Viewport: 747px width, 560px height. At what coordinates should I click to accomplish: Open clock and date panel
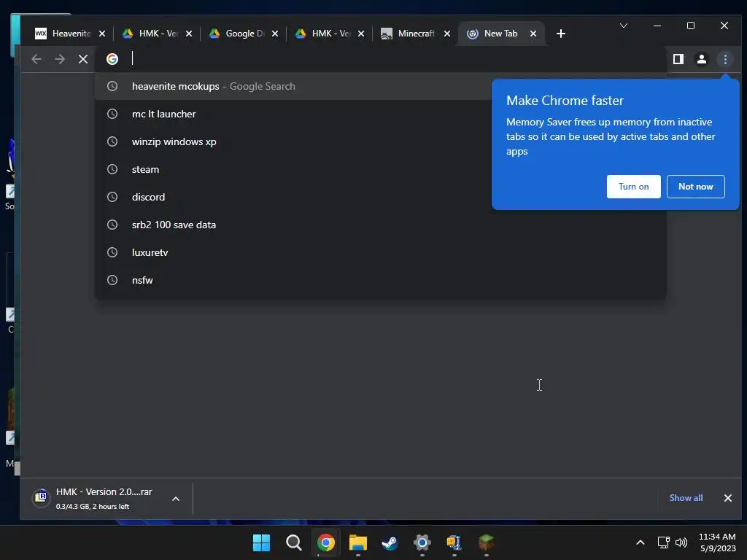tap(718, 542)
